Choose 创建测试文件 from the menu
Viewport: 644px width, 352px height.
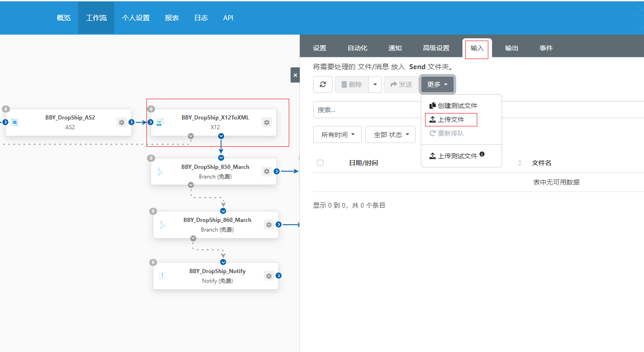453,106
